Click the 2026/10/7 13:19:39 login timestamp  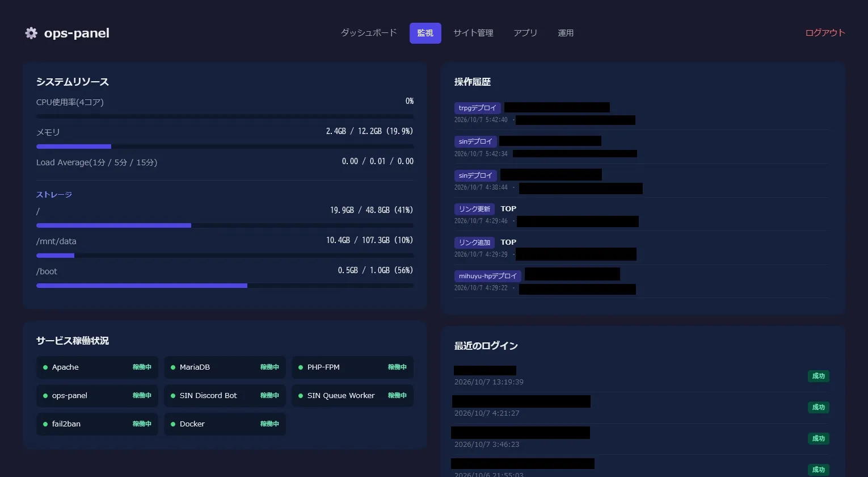[x=489, y=382]
